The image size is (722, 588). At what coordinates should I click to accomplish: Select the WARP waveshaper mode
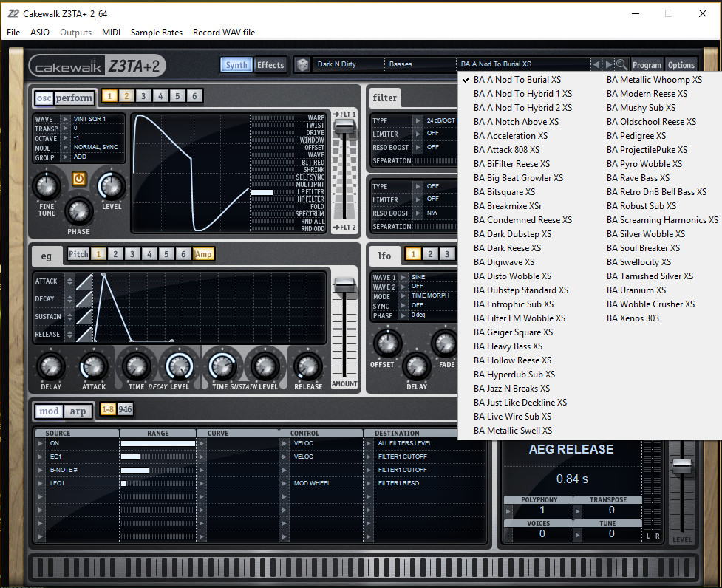[x=316, y=117]
